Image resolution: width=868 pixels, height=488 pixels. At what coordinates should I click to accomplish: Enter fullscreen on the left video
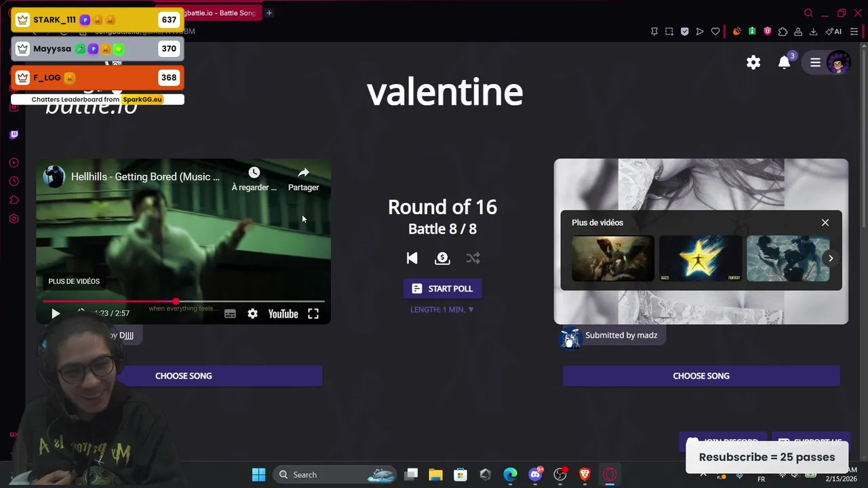313,314
